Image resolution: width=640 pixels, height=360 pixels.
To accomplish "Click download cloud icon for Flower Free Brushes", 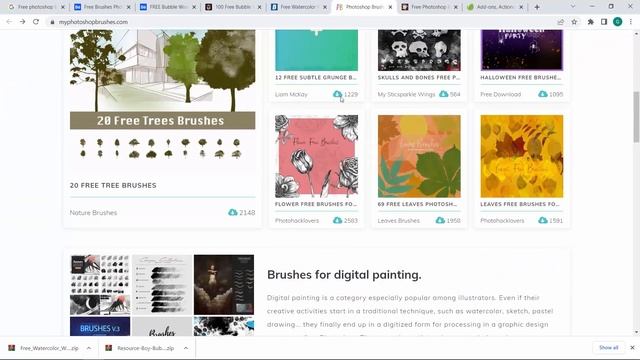I will (337, 220).
